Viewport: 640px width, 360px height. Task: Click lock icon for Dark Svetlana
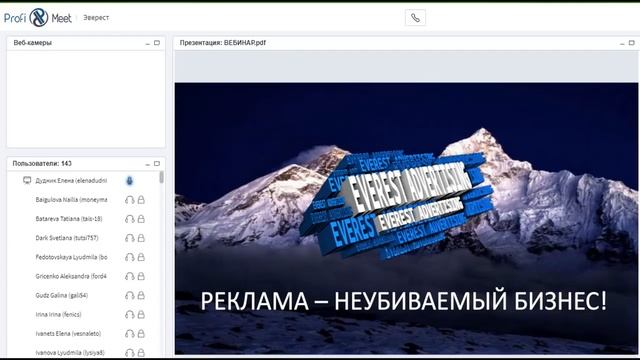click(x=141, y=238)
